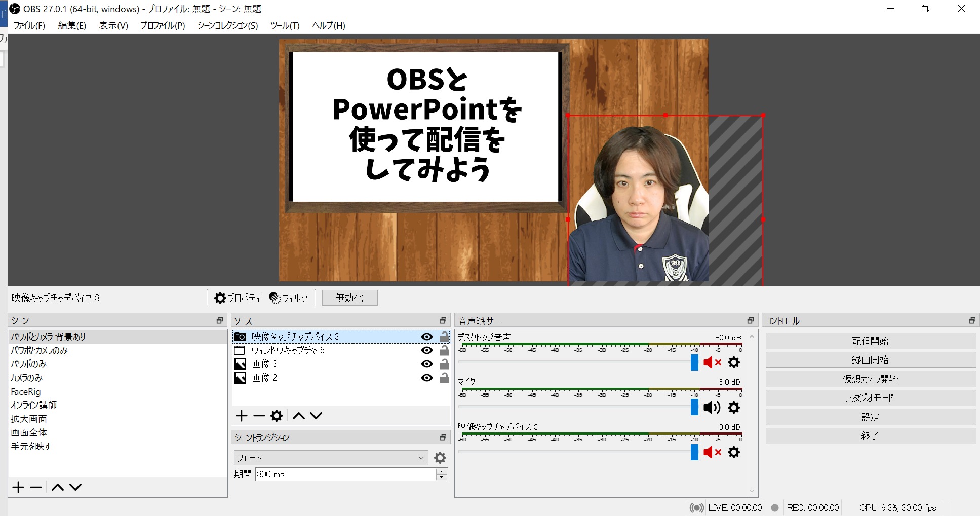This screenshot has height=516, width=980.
Task: Undock the 音声ミキサー panel
Action: click(751, 320)
